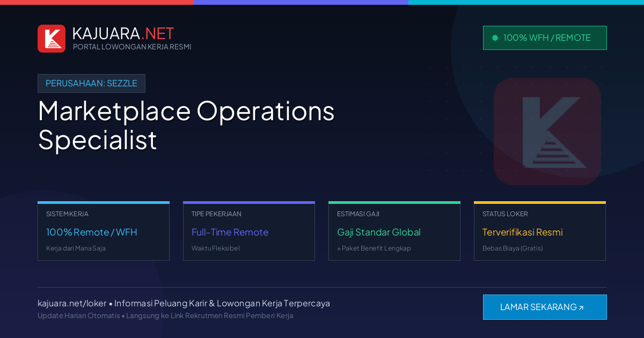644x338 pixels.
Task: Select the + Paket Benefit Lengkap text
Action: (374, 248)
